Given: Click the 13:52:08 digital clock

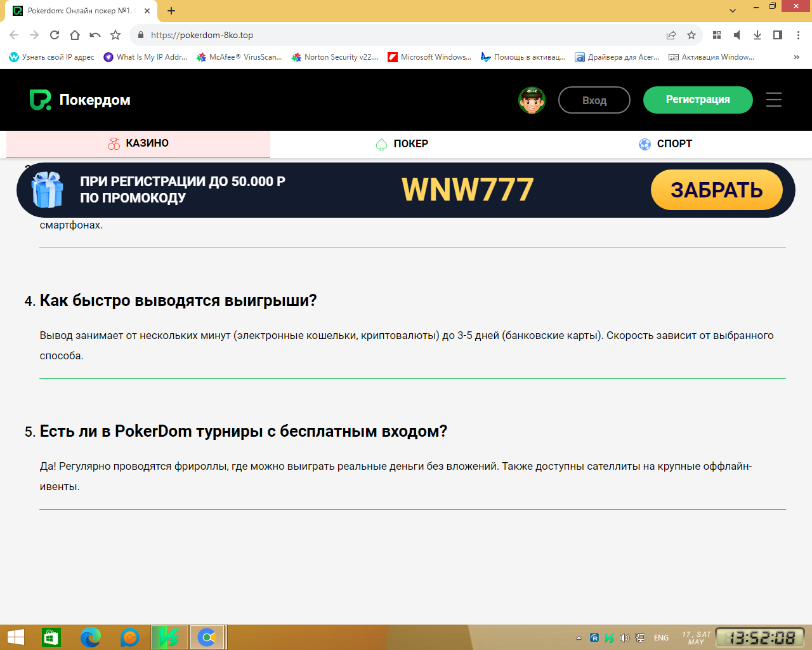Looking at the screenshot, I should point(760,637).
